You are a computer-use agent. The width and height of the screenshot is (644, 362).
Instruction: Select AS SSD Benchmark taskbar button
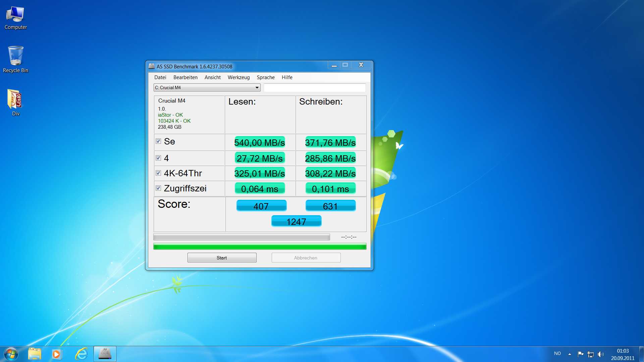[105, 354]
